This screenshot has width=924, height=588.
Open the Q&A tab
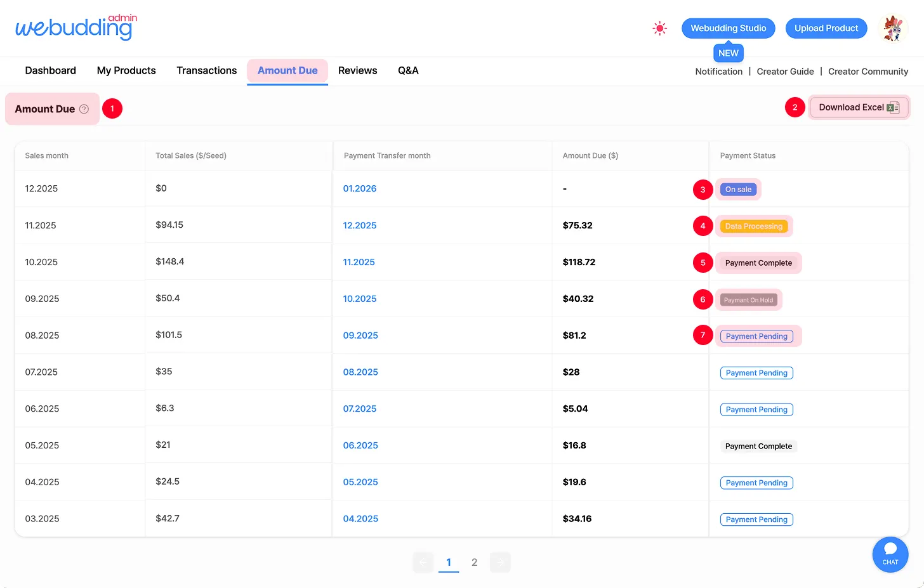408,70
